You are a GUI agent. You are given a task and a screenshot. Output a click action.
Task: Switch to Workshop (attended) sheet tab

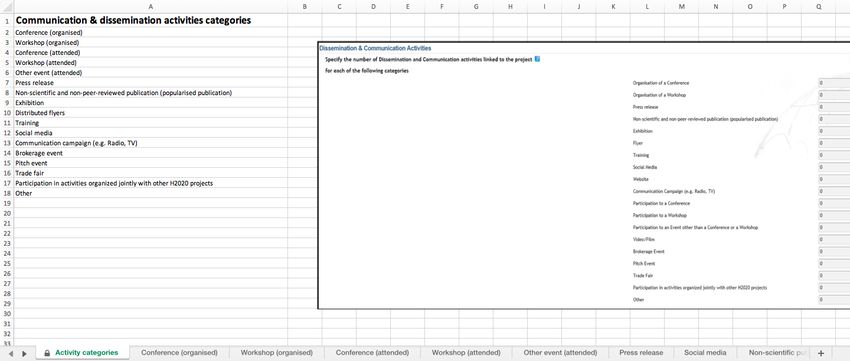pyautogui.click(x=467, y=352)
